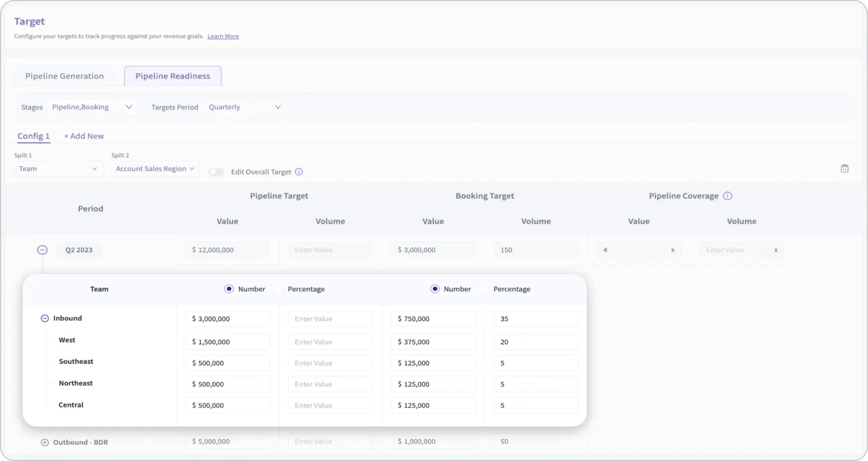868x461 pixels.
Task: Click Outbound - BDR pipeline value $5,000,000 field
Action: pyautogui.click(x=228, y=441)
